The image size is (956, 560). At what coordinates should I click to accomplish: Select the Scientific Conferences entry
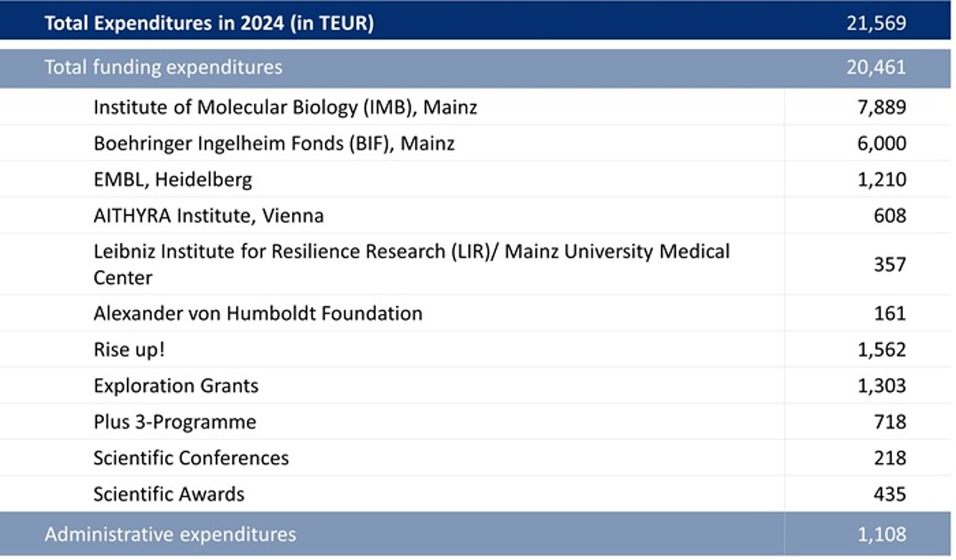click(190, 458)
